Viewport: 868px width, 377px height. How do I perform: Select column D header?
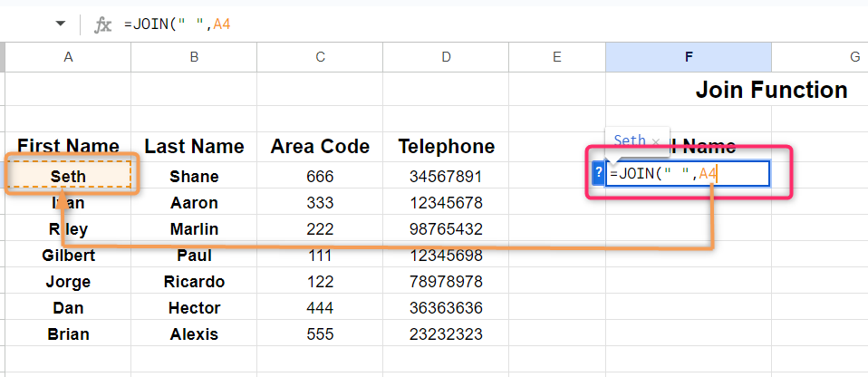tap(446, 57)
